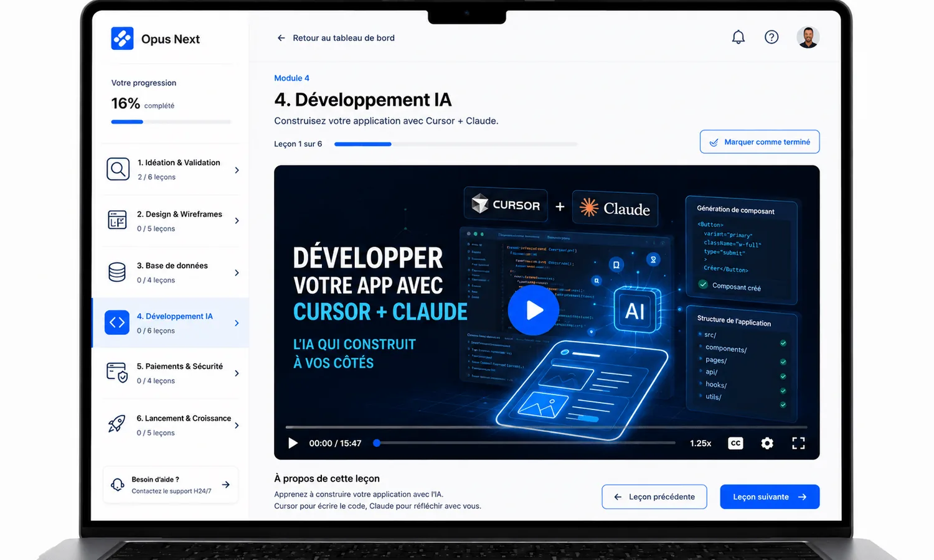Play the video with the center play button

(x=534, y=310)
